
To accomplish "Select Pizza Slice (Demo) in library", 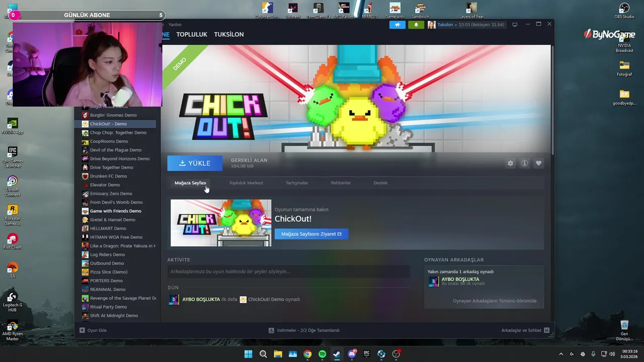I will [x=109, y=272].
